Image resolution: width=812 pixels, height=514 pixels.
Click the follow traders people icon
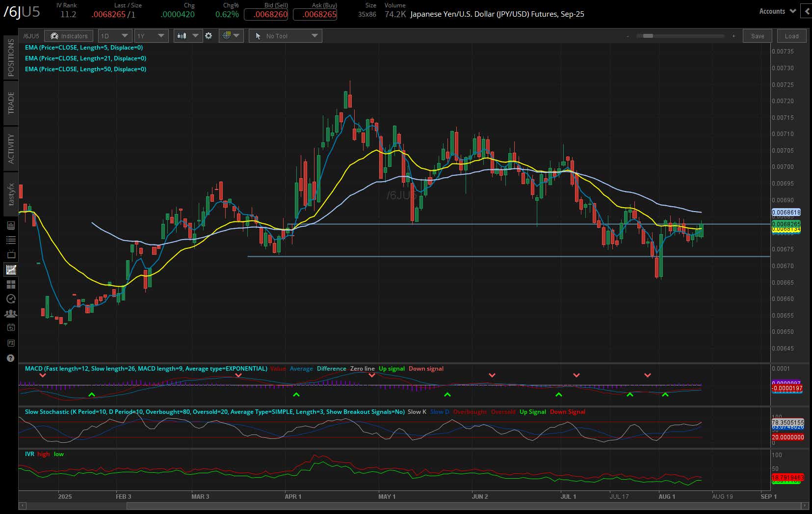pos(10,313)
